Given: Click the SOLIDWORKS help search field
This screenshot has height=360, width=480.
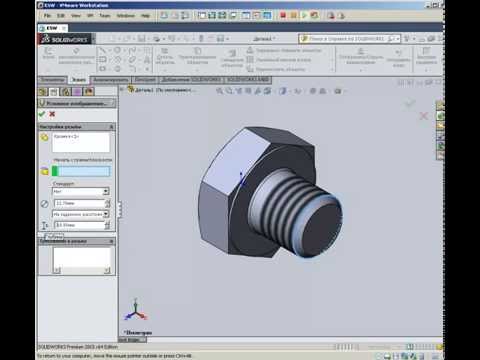Looking at the screenshot, I should coord(347,39).
